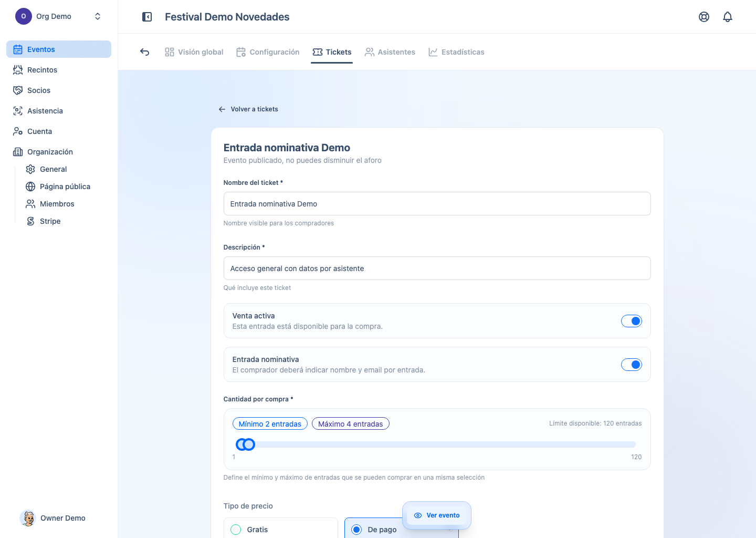This screenshot has width=756, height=538.
Task: Click the Descripción input field
Action: coord(437,268)
